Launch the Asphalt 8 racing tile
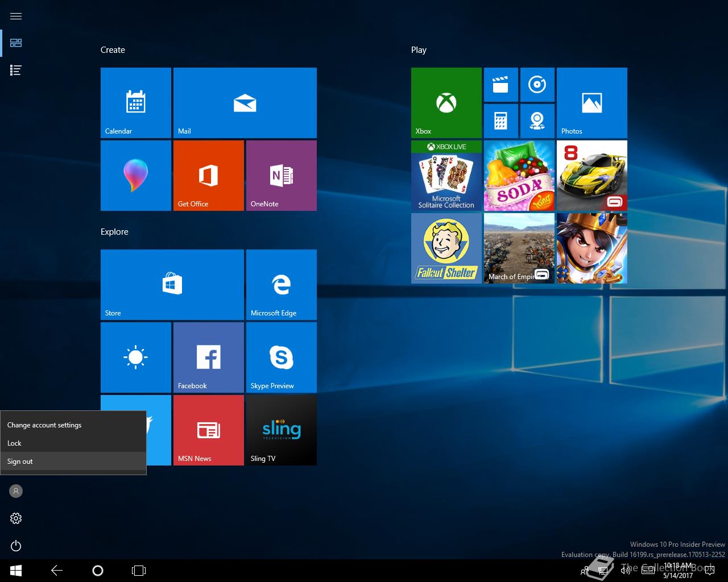The height and width of the screenshot is (582, 728). click(x=592, y=176)
